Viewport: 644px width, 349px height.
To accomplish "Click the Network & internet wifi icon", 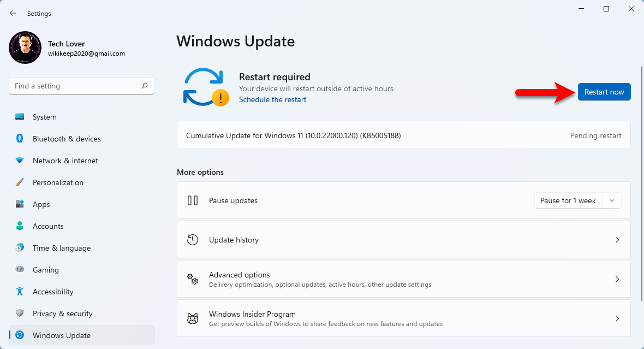I will click(x=20, y=161).
